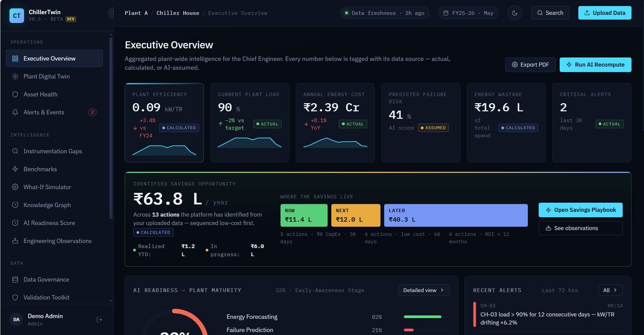
Task: Open the All filter in Recent Alerts
Action: tap(610, 290)
